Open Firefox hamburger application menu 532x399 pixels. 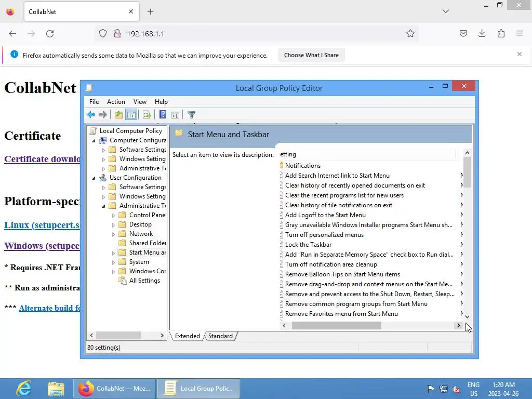[520, 33]
